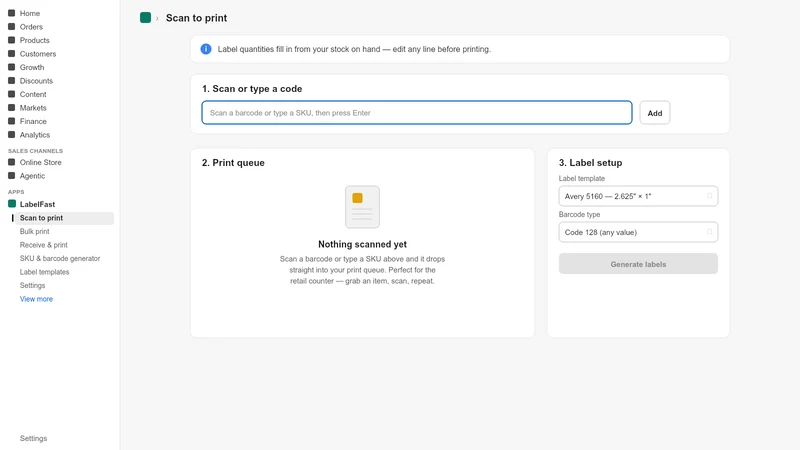This screenshot has height=450, width=800.
Task: Navigate to Customers
Action: coord(38,54)
